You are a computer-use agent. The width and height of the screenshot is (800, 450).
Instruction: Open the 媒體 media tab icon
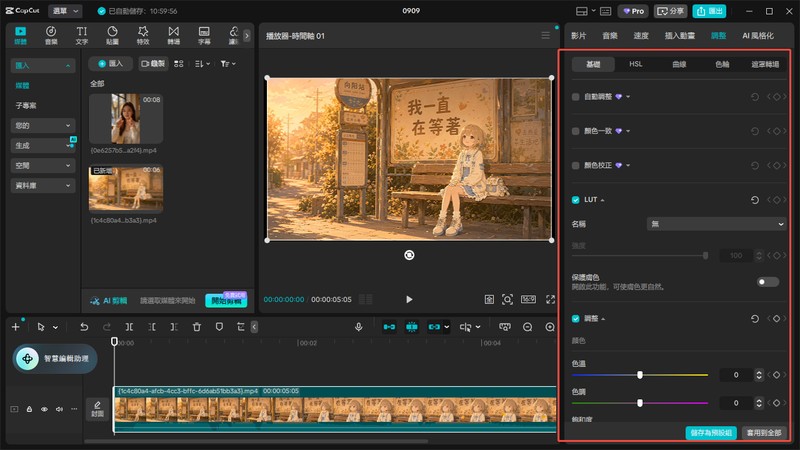(x=20, y=35)
